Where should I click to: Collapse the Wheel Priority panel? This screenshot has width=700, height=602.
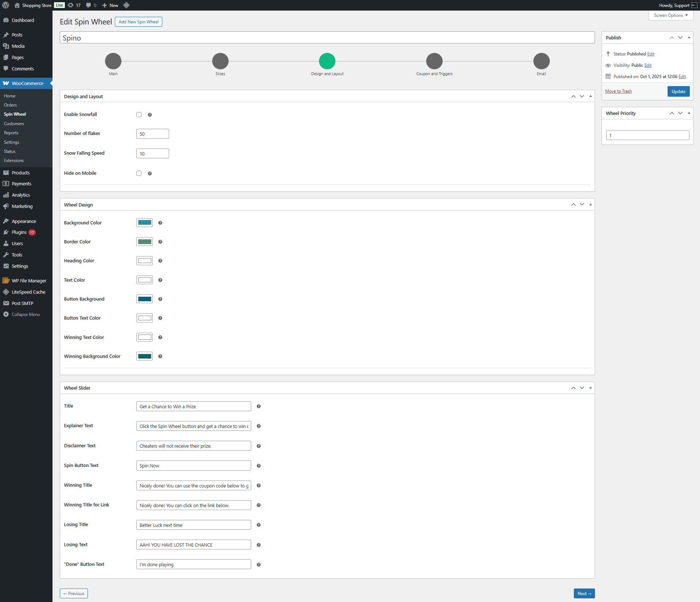[689, 113]
